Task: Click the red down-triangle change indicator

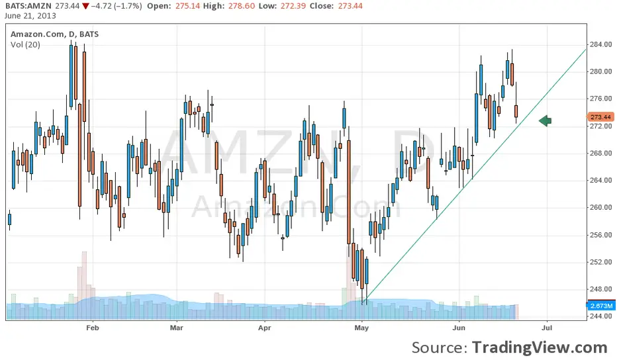Action: pos(85,7)
